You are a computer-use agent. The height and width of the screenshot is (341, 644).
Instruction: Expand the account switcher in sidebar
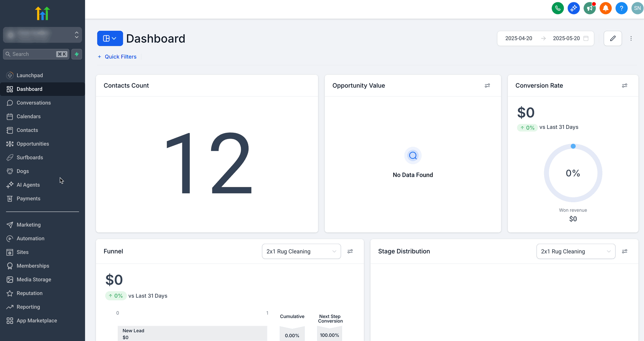[43, 35]
